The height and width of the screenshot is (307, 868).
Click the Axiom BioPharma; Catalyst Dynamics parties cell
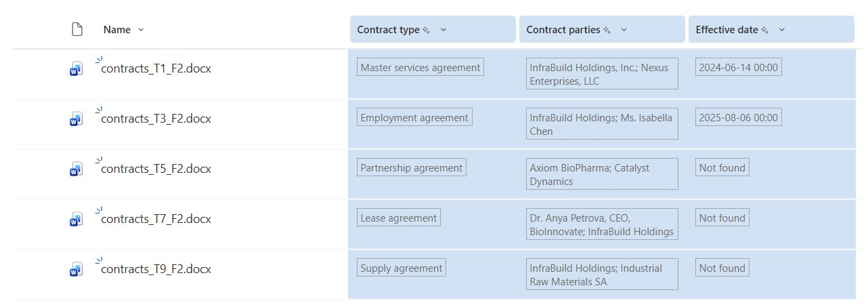(601, 175)
